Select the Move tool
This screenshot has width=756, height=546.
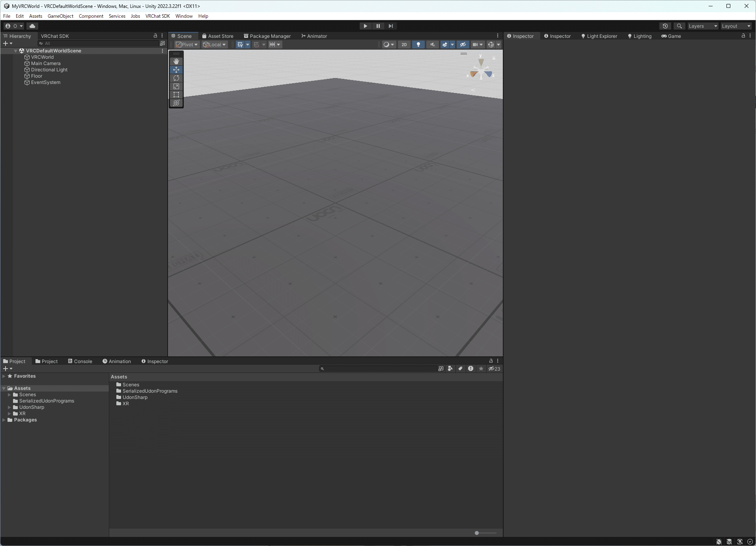(x=176, y=70)
